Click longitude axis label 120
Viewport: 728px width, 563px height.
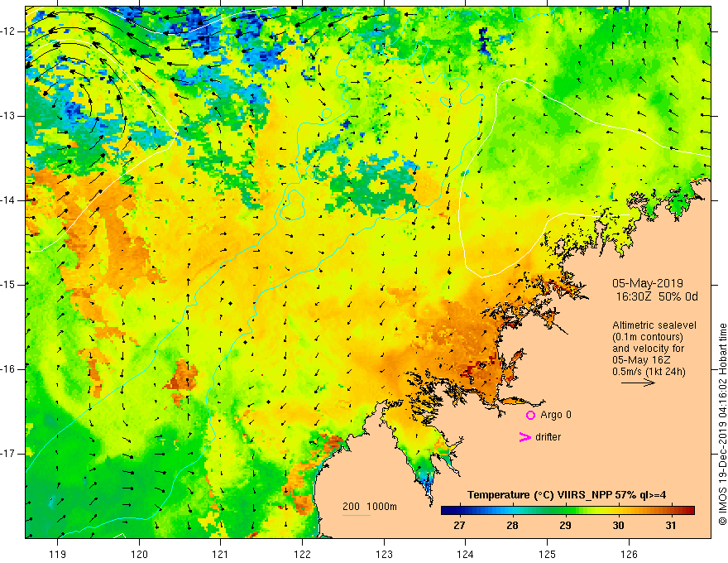[x=139, y=554]
